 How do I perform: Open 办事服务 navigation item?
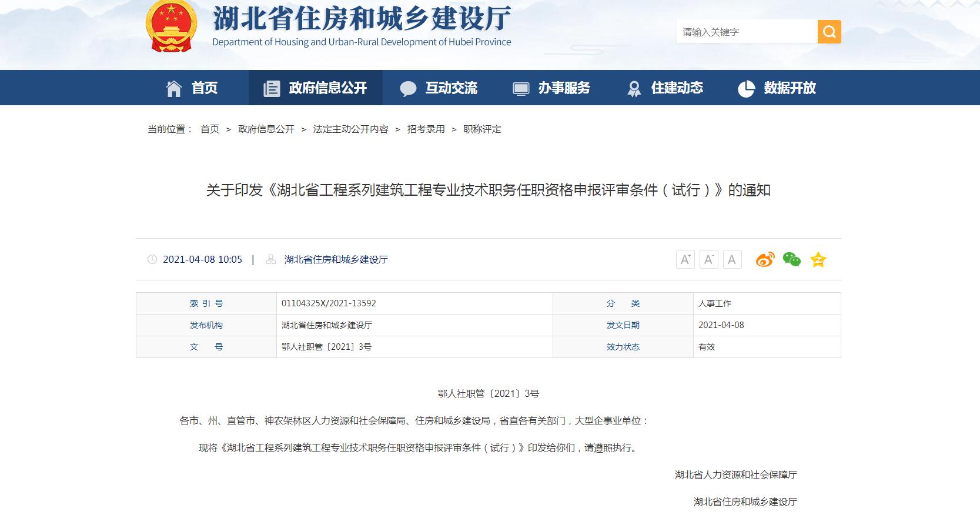click(551, 88)
